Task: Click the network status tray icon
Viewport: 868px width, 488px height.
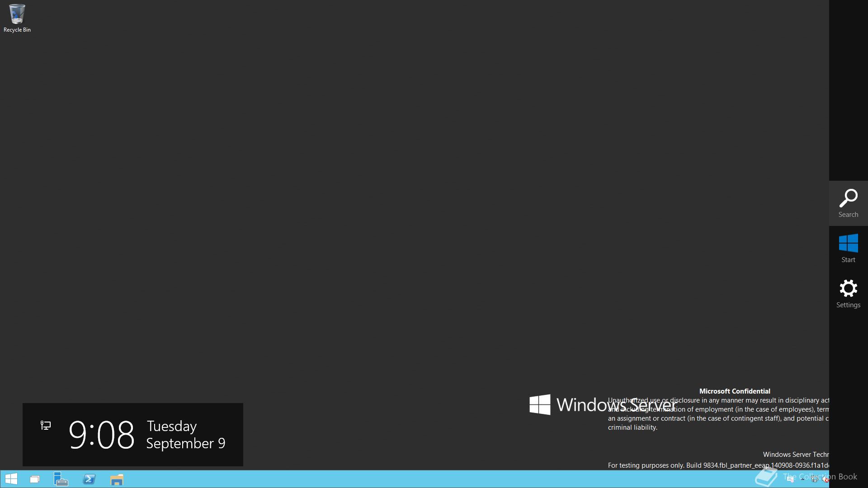Action: [814, 479]
